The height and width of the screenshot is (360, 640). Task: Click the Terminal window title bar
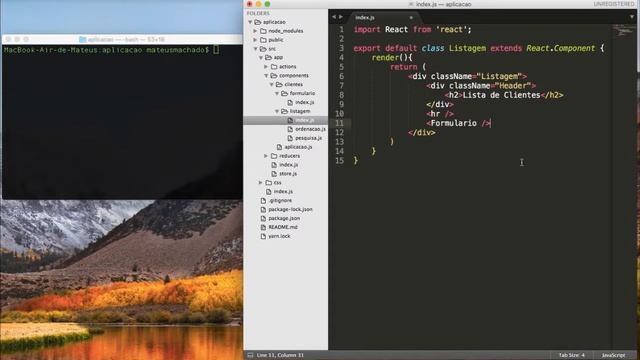point(122,39)
